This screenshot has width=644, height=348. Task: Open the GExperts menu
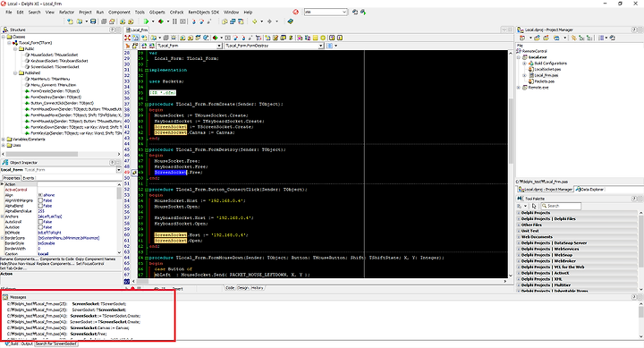click(x=157, y=13)
